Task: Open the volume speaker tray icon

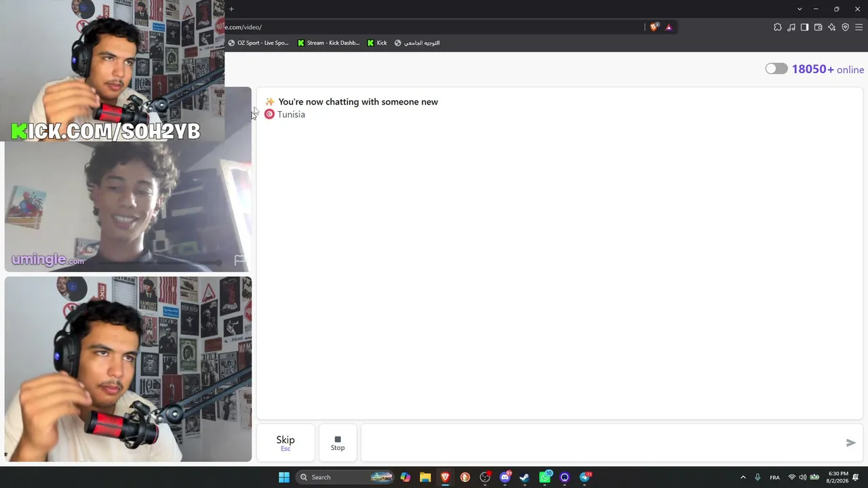Action: coord(803,477)
